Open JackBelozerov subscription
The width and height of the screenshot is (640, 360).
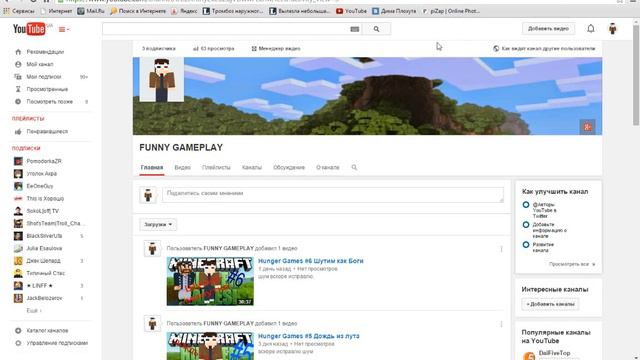44,298
